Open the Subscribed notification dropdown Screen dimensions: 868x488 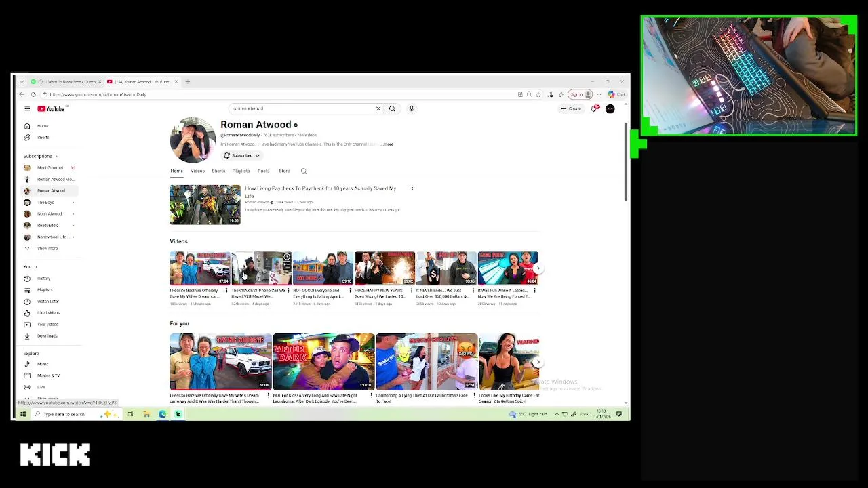242,155
